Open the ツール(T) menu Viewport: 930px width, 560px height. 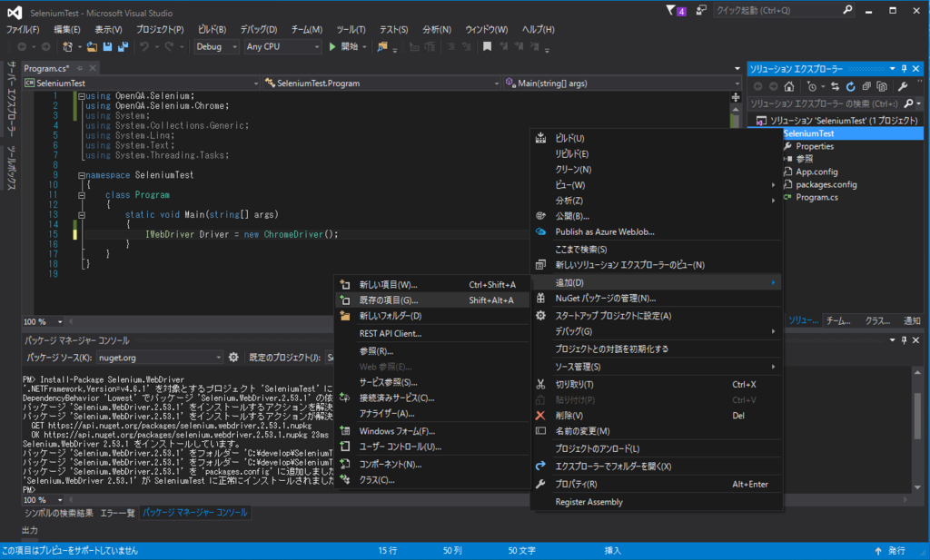[x=351, y=29]
